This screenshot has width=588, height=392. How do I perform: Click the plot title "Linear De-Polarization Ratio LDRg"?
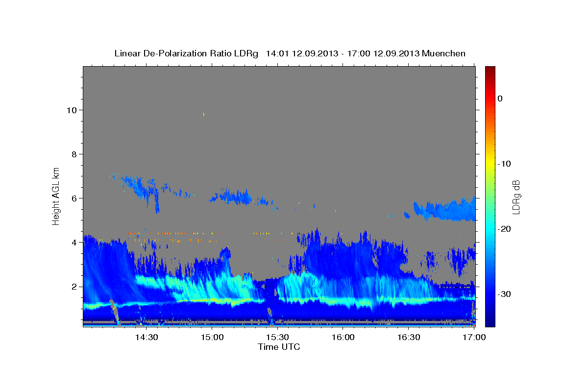pos(186,53)
